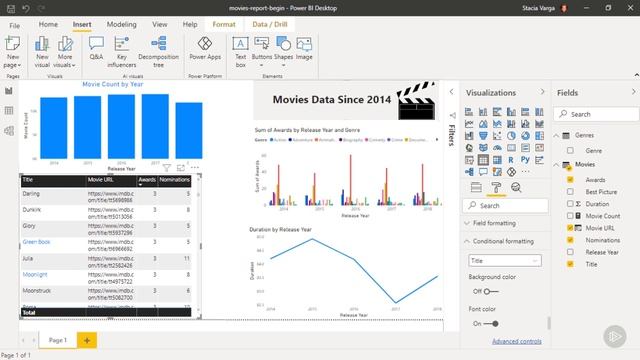Uncheck the Awards field checkbox
This screenshot has height=360, width=640.
tap(570, 180)
